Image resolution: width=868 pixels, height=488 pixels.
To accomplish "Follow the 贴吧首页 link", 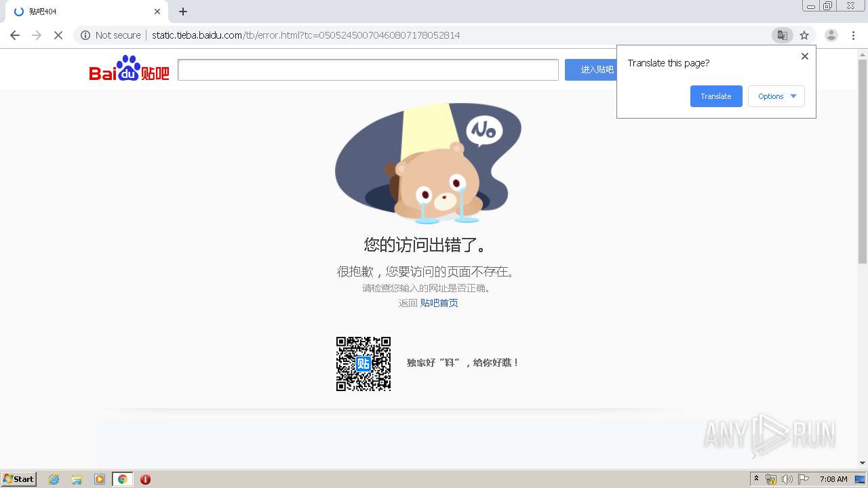I will [x=439, y=303].
